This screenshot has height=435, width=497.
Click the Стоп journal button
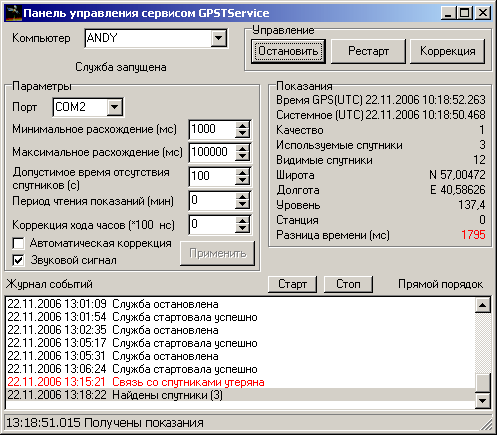point(348,284)
